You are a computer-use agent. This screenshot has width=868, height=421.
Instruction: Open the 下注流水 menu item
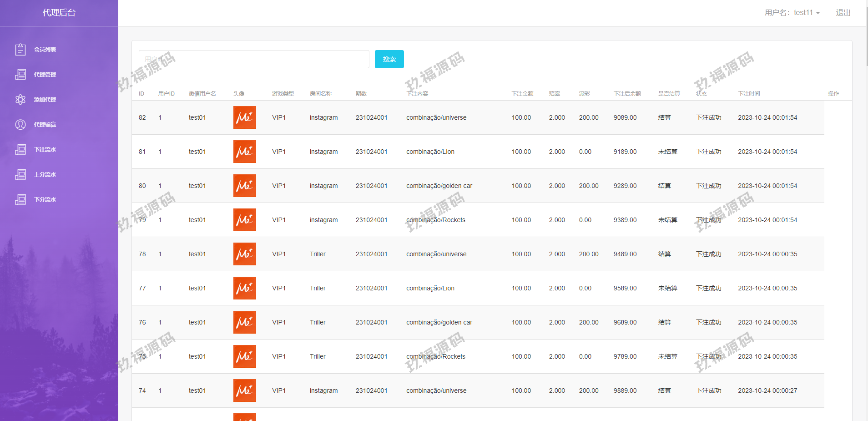(x=45, y=149)
